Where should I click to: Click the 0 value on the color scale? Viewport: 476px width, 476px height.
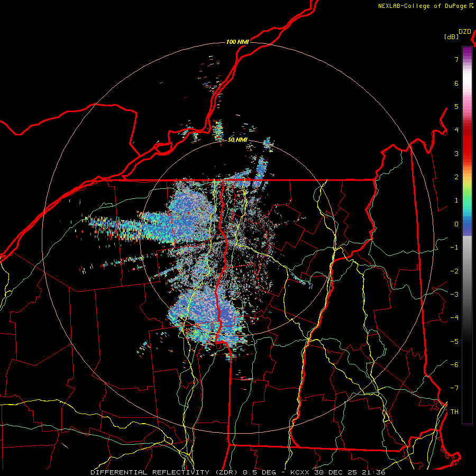(456, 224)
